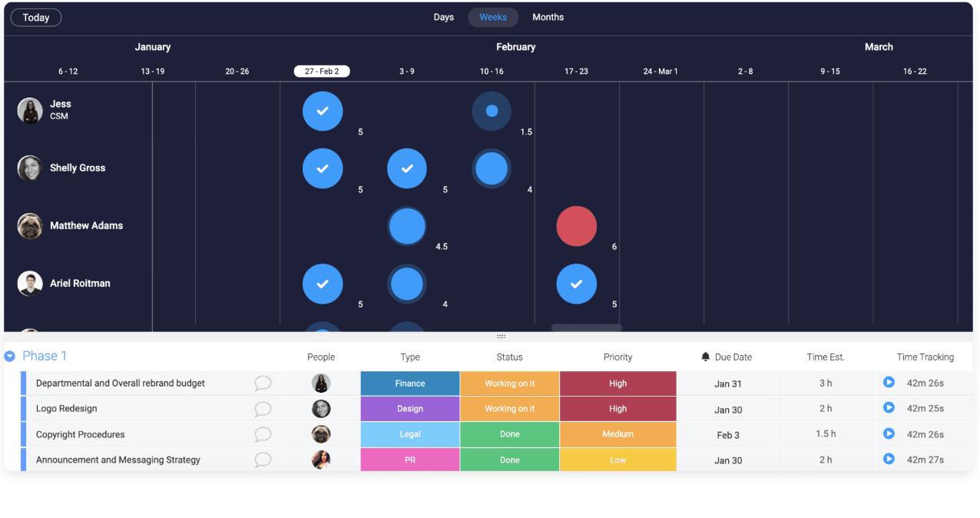Viewport: 980px width, 518px height.
Task: Grab the pane divider drag handle
Action: tap(501, 337)
